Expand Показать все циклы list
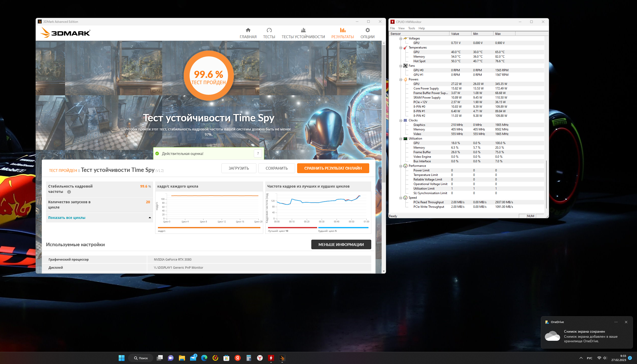The image size is (637, 364). (x=99, y=218)
